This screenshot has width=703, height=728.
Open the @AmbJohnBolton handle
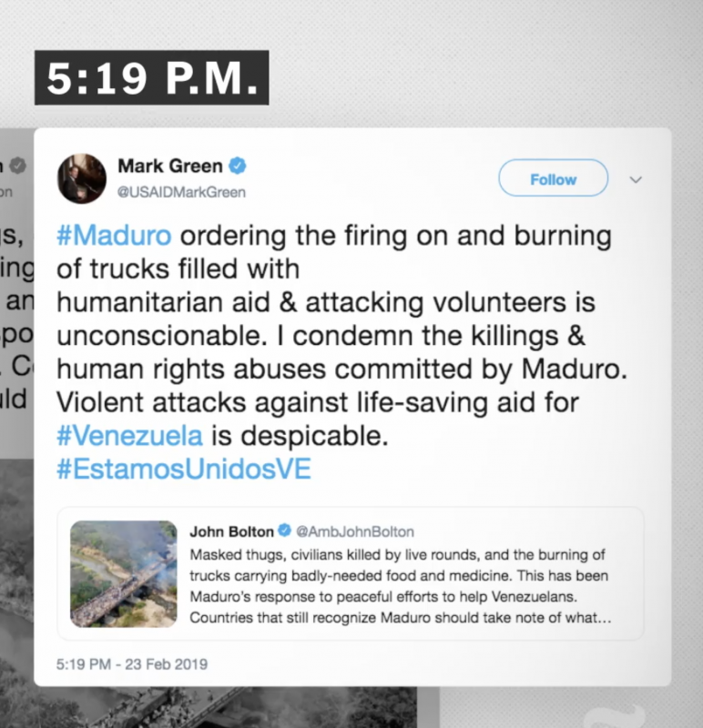[355, 531]
